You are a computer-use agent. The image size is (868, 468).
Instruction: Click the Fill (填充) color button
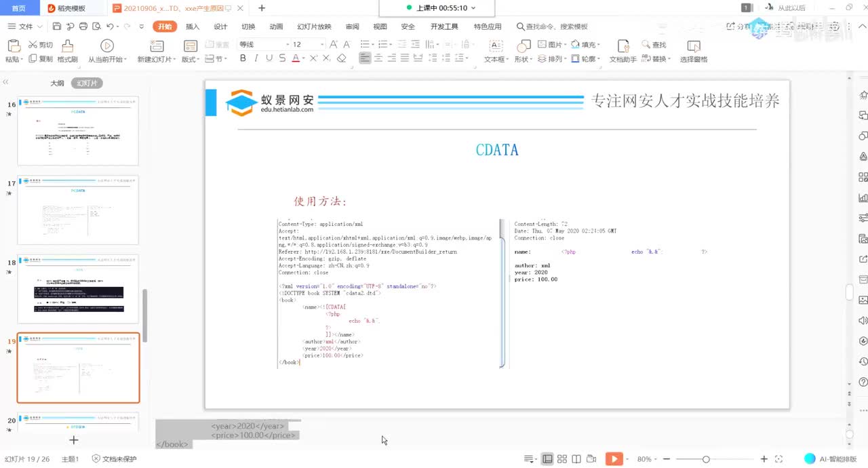point(585,45)
